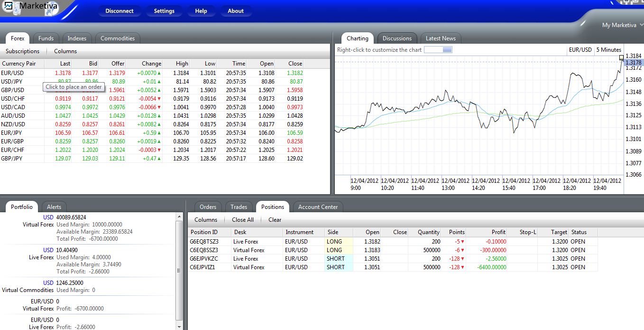Click the High column header

(176, 64)
